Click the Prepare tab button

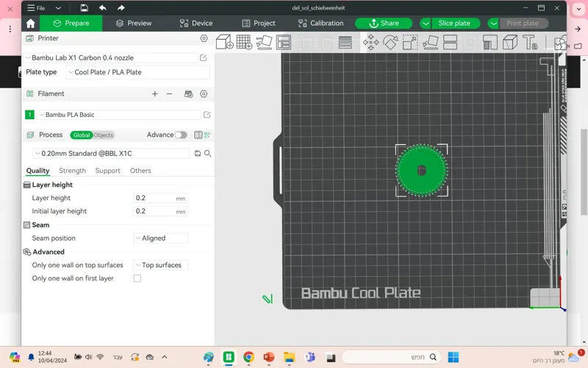point(71,24)
